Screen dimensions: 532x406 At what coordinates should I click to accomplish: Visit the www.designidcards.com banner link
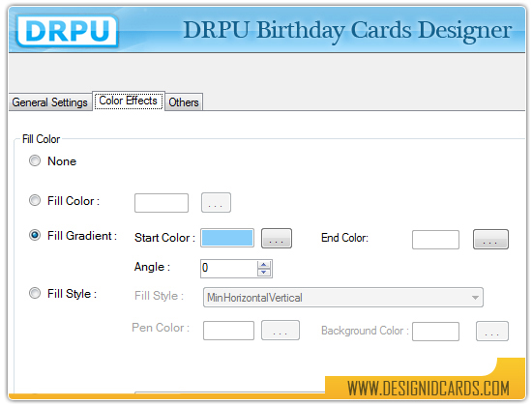(429, 389)
